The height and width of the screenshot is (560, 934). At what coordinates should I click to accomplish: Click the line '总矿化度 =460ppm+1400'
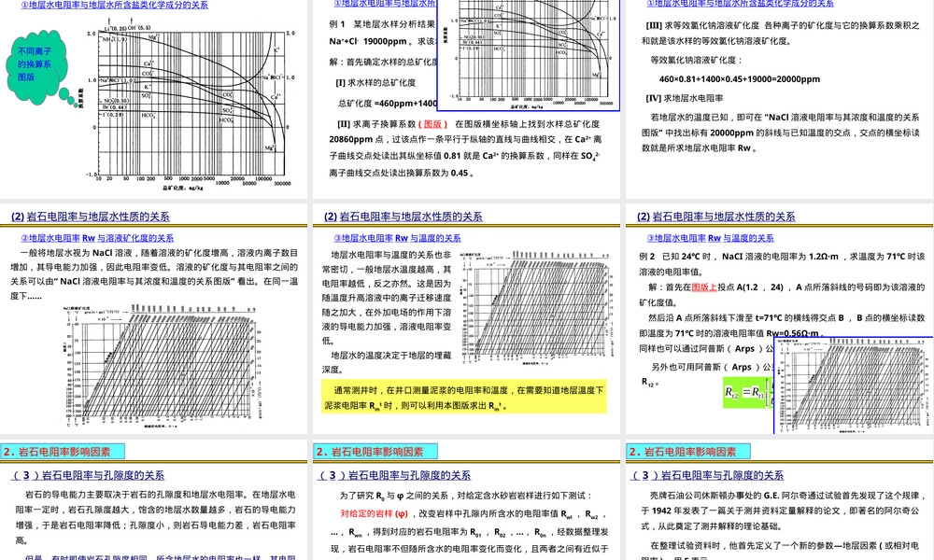click(388, 103)
